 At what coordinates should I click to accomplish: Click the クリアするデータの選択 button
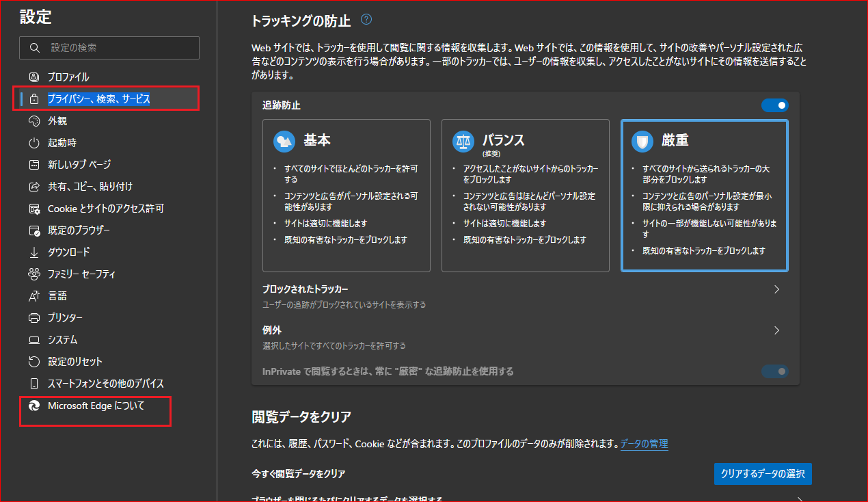(763, 473)
